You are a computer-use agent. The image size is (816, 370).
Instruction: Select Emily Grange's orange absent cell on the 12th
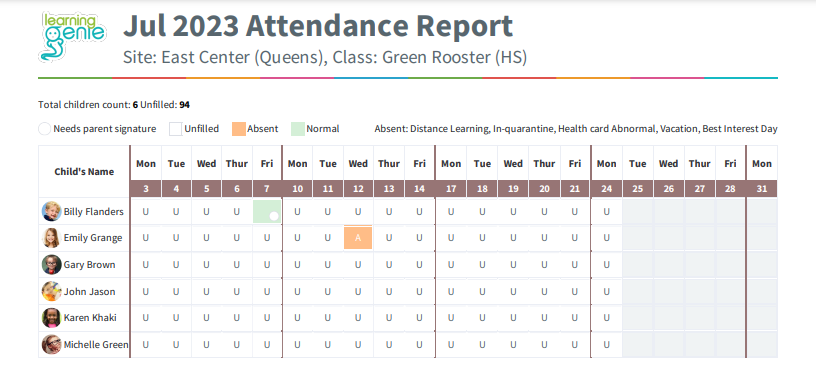tap(358, 237)
